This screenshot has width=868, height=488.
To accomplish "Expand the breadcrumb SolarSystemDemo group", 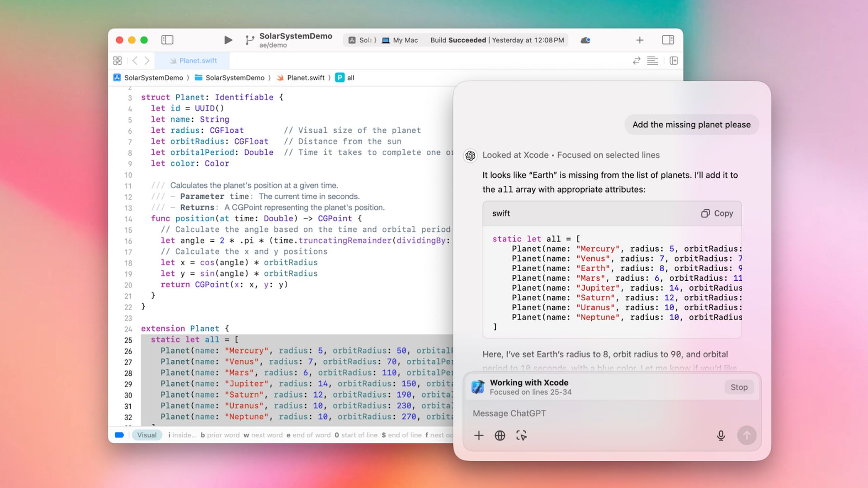I will [235, 77].
